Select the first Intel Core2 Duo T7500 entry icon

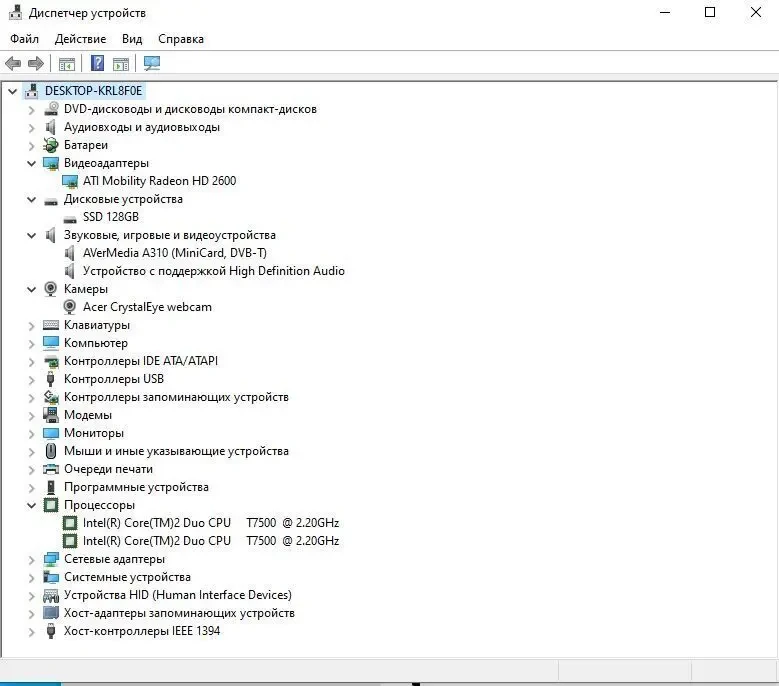70,523
